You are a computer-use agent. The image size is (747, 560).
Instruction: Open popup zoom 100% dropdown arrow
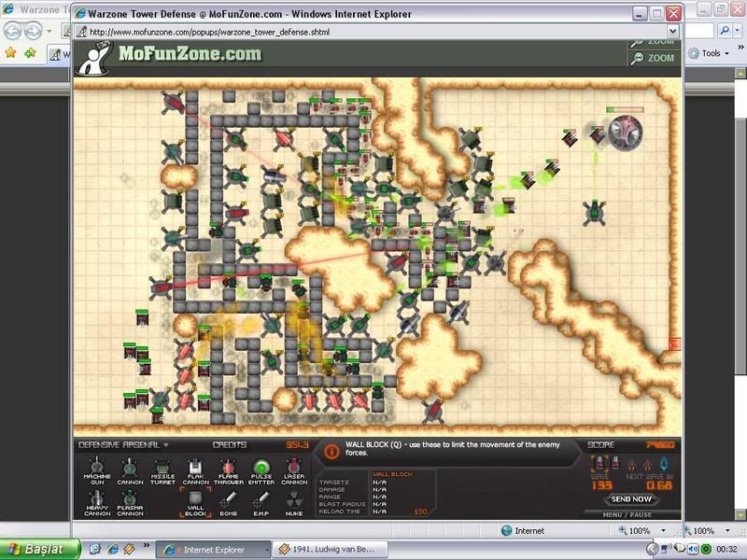663,530
